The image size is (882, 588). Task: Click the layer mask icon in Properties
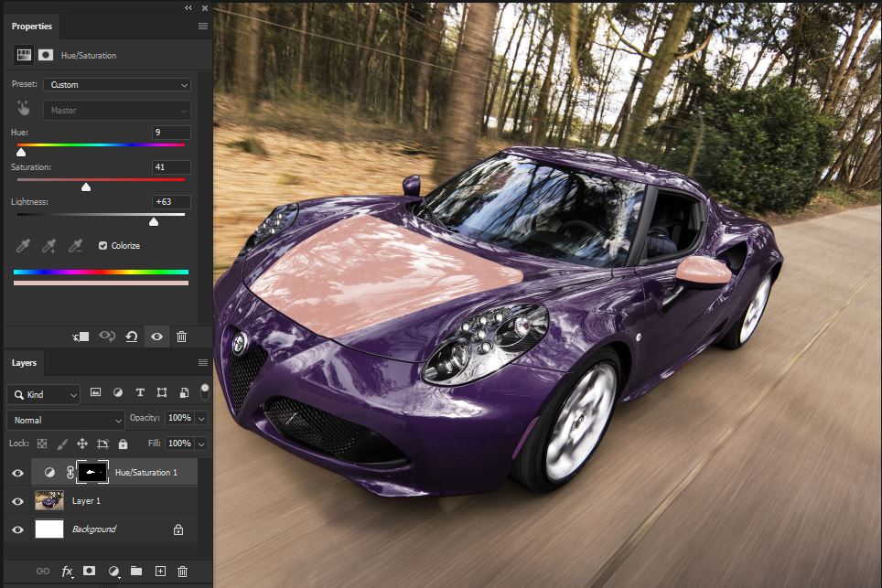click(46, 55)
